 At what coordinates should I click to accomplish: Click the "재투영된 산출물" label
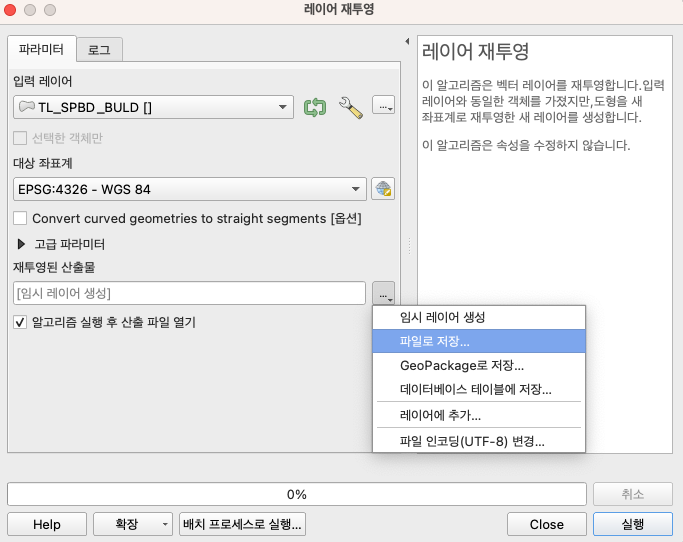54,267
